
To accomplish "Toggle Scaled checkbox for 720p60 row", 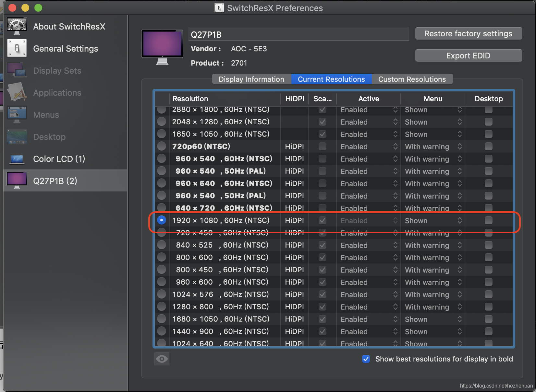I will (x=322, y=146).
